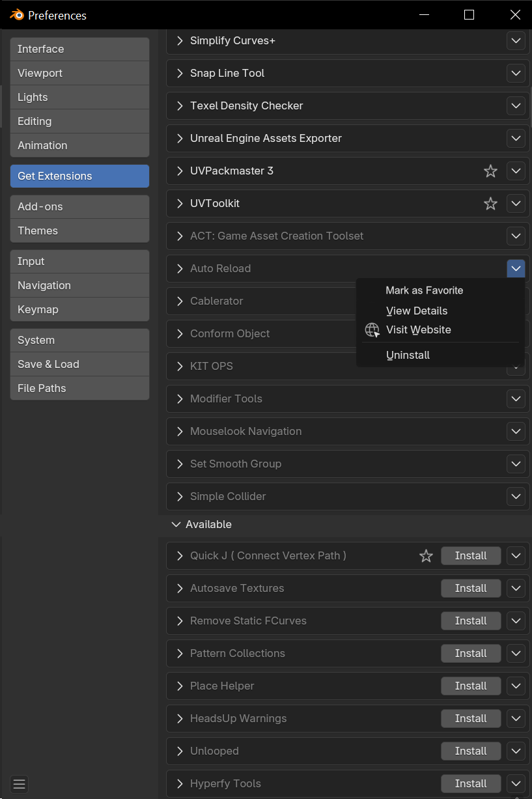Open the options dropdown next to Quick J Install
The width and height of the screenshot is (532, 799).
[516, 555]
